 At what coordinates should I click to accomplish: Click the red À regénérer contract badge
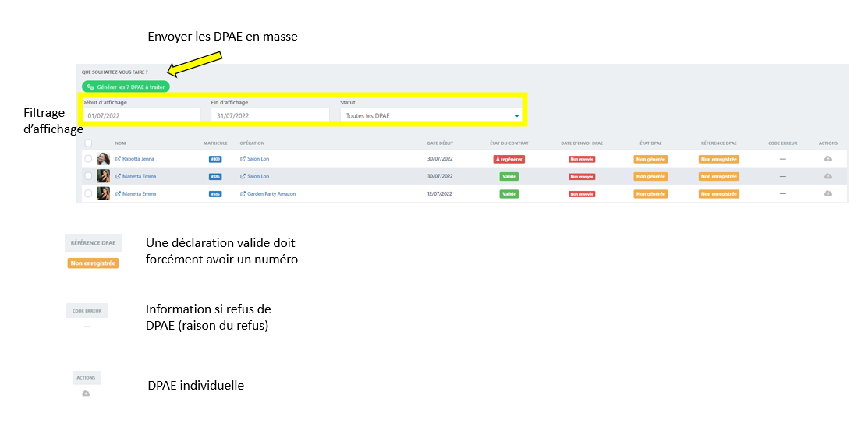click(508, 159)
